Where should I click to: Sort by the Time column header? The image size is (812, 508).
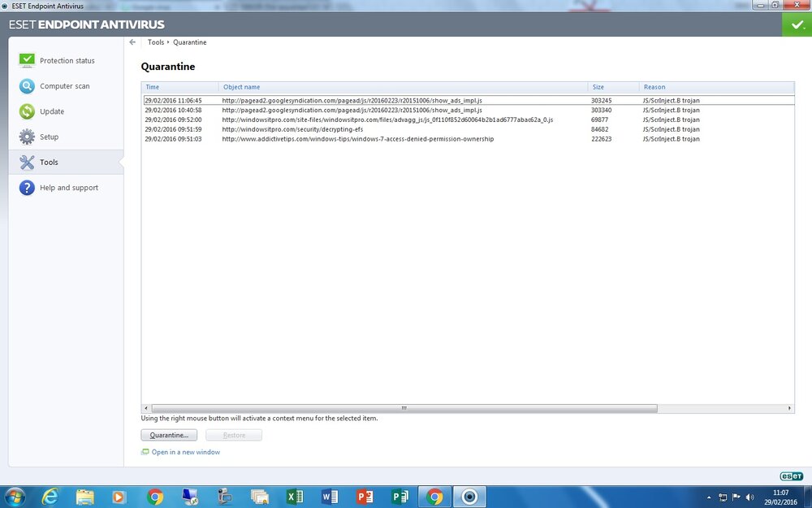[179, 87]
